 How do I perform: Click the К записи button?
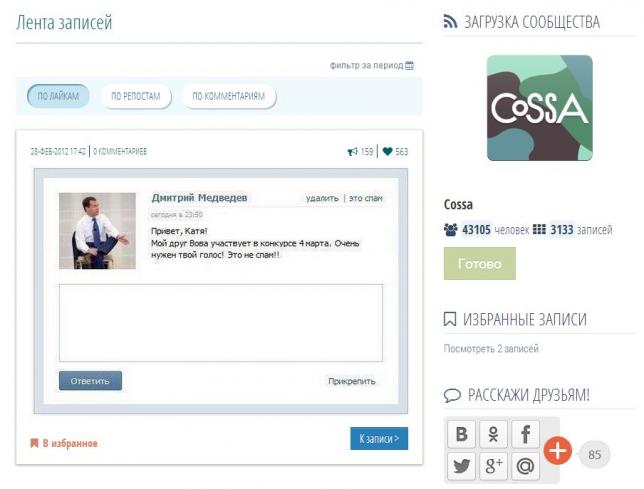pos(379,438)
